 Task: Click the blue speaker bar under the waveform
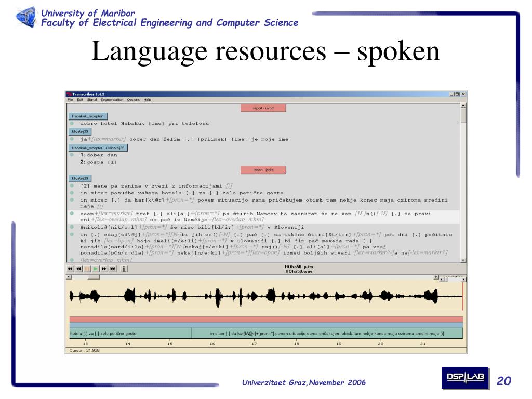tap(266, 325)
